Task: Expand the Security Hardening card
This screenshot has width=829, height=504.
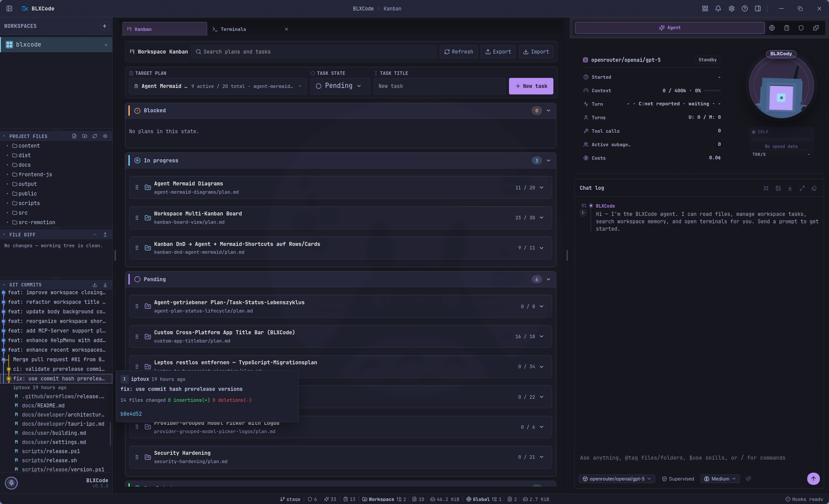Action: tap(542, 457)
